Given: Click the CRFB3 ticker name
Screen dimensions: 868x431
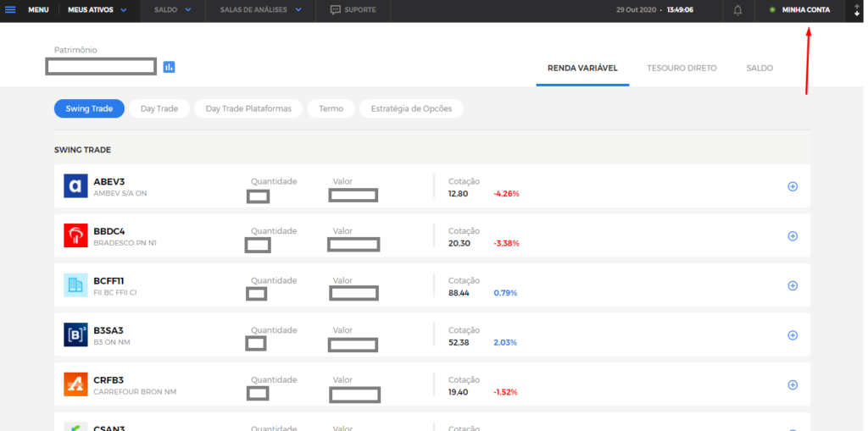Looking at the screenshot, I should (x=108, y=380).
